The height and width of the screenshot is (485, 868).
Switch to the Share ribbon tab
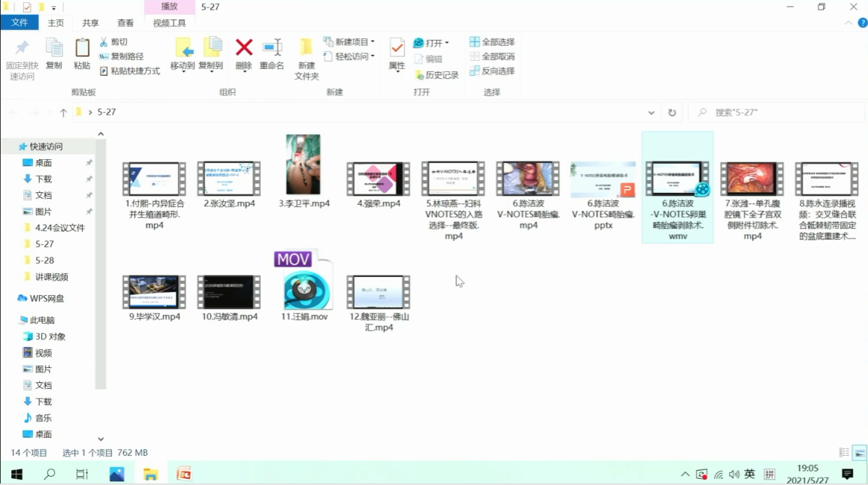pyautogui.click(x=90, y=23)
